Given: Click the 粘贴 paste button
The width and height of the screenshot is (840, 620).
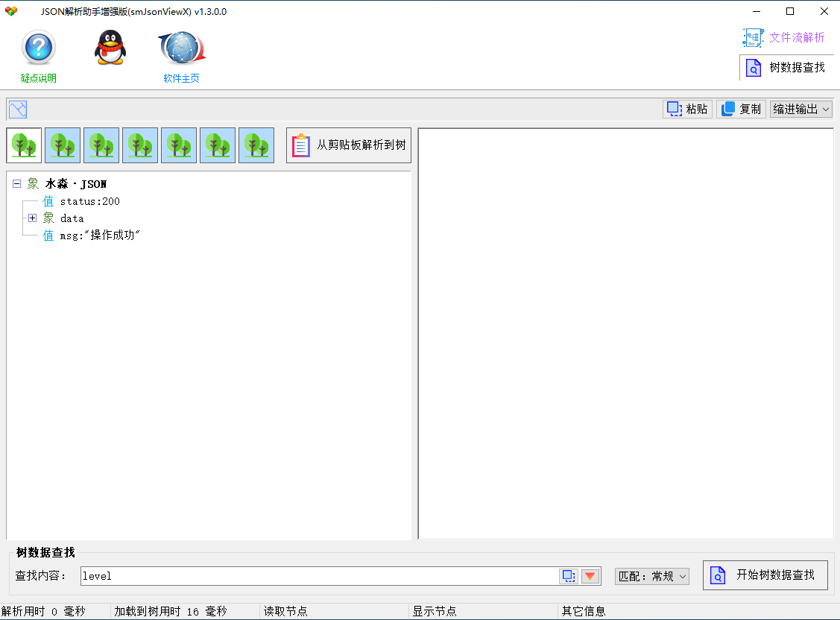Looking at the screenshot, I should tap(687, 110).
